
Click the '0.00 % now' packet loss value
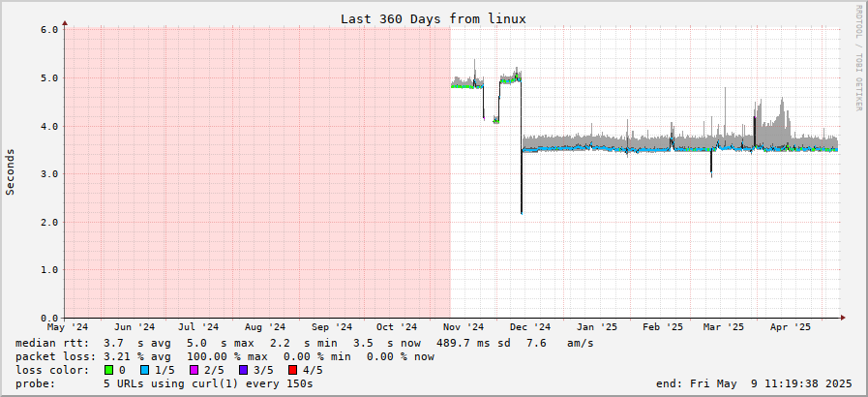click(401, 357)
